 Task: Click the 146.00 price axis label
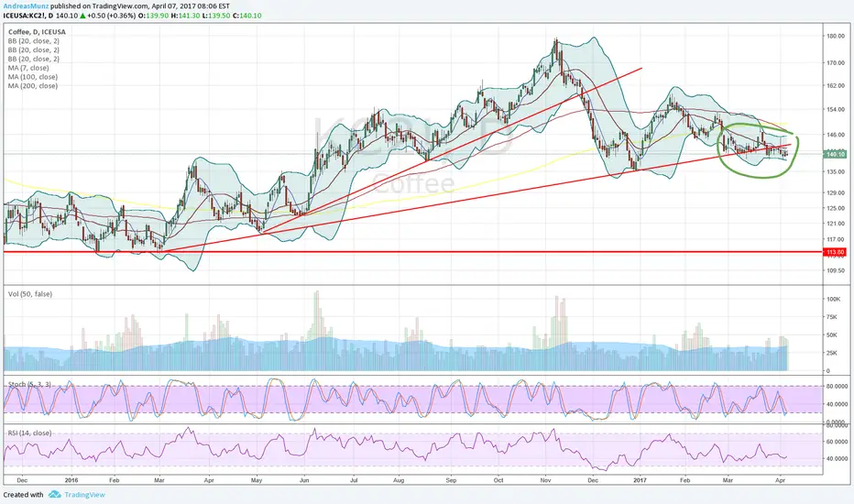836,135
